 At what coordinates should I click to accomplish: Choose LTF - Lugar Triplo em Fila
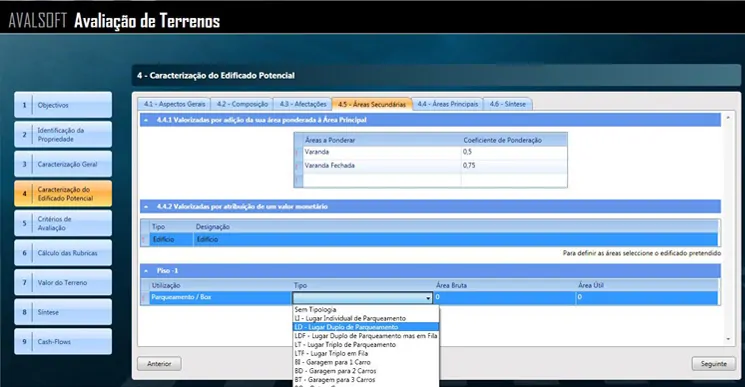click(x=366, y=353)
